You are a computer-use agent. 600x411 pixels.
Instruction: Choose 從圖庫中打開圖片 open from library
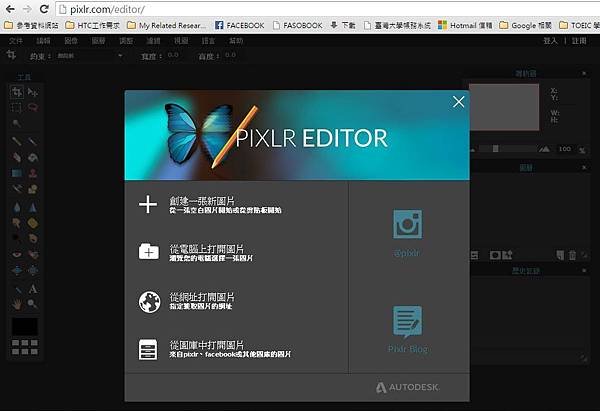point(215,349)
